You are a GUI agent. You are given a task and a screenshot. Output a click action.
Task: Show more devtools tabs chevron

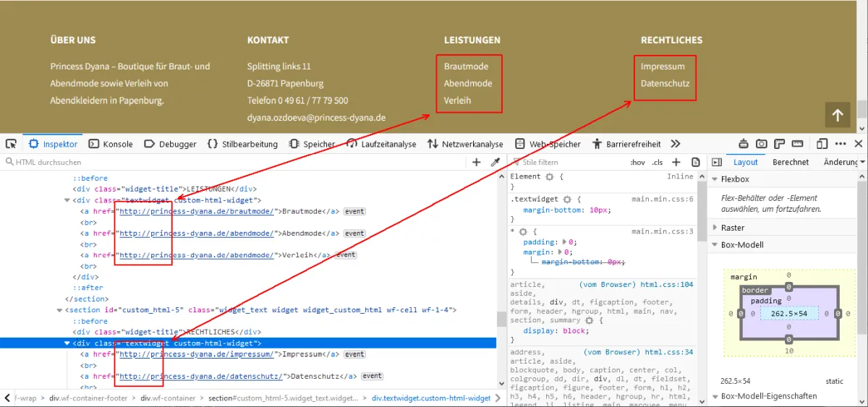(x=676, y=144)
